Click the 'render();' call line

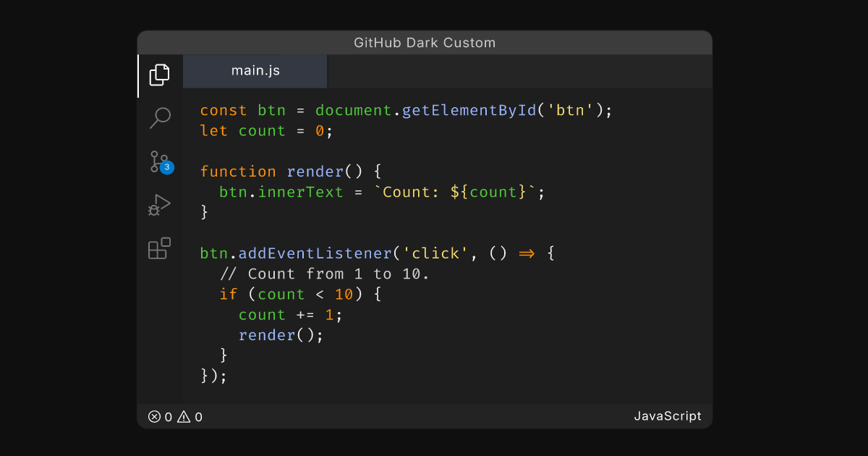[281, 335]
